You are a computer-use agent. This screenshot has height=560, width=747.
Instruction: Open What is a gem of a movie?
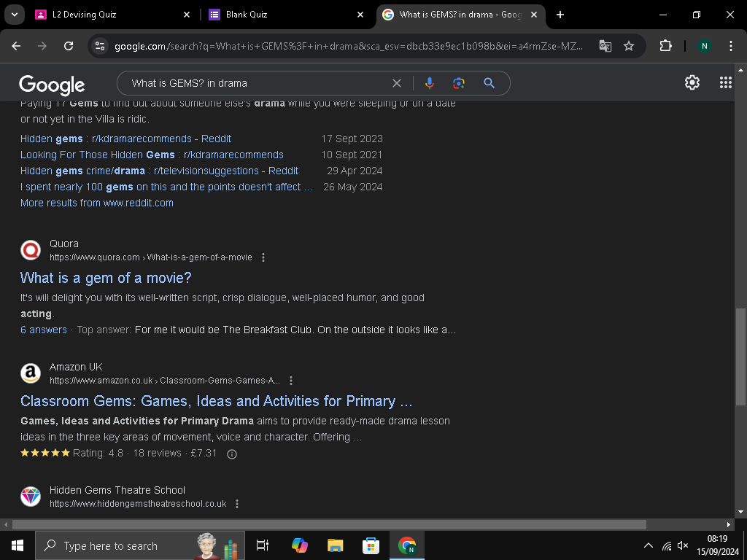[106, 278]
